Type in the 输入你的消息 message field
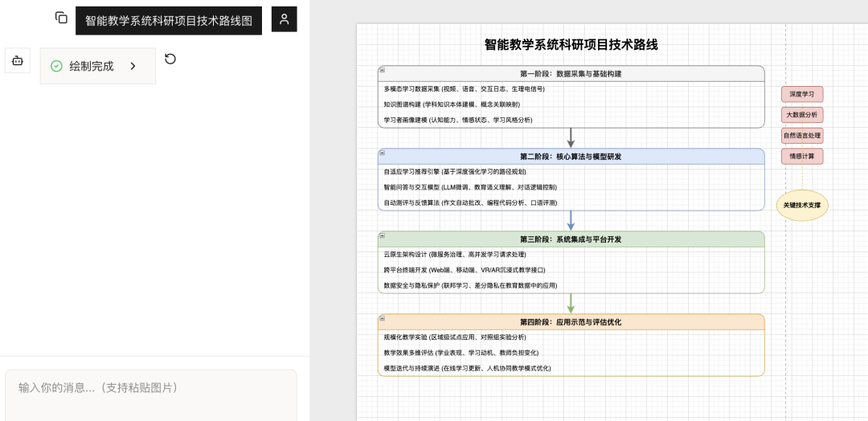The width and height of the screenshot is (868, 421). [x=151, y=388]
